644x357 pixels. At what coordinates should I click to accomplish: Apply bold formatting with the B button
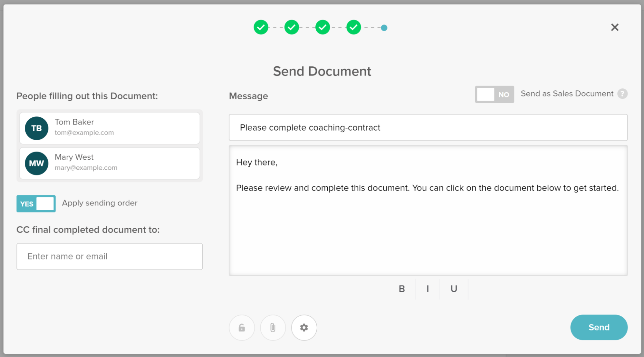(x=401, y=289)
